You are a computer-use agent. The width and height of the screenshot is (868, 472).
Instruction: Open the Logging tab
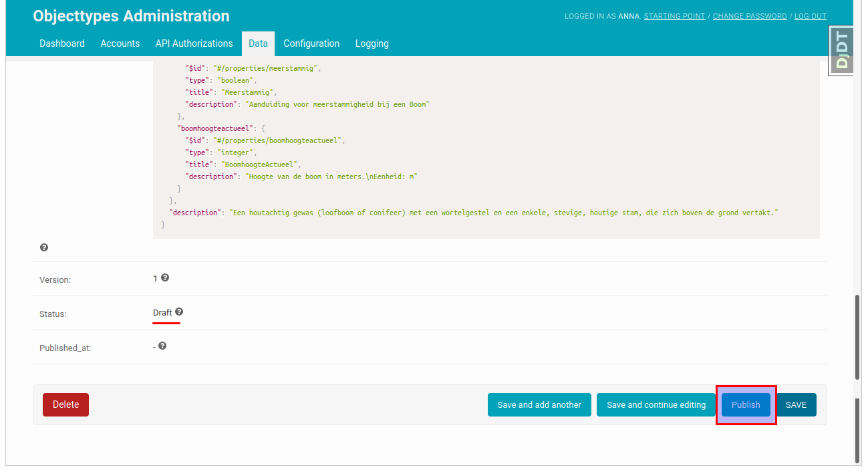(372, 43)
